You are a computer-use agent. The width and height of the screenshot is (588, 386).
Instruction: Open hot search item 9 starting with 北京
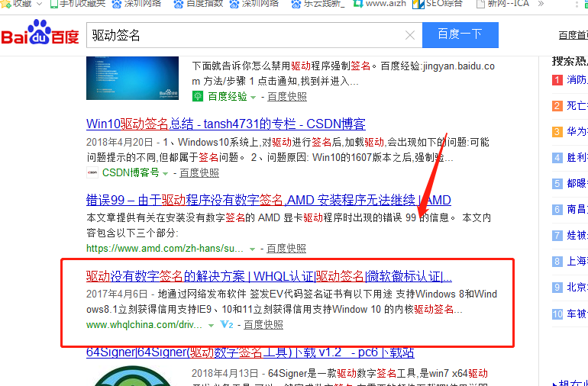[x=577, y=287]
